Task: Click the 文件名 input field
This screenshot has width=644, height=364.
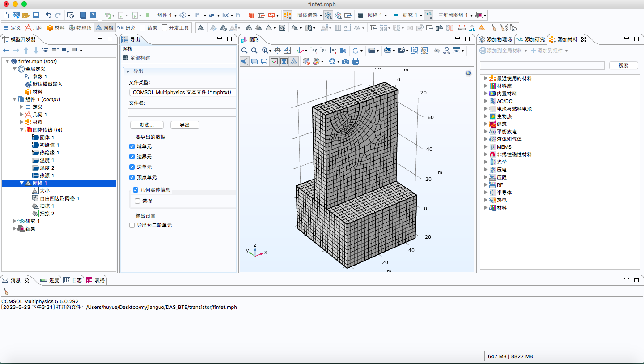Action: point(182,112)
